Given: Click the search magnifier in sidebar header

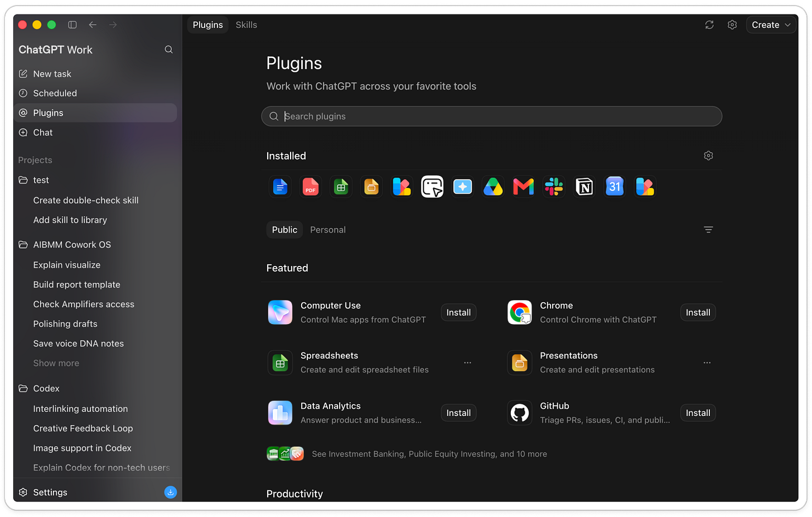Looking at the screenshot, I should pos(168,50).
